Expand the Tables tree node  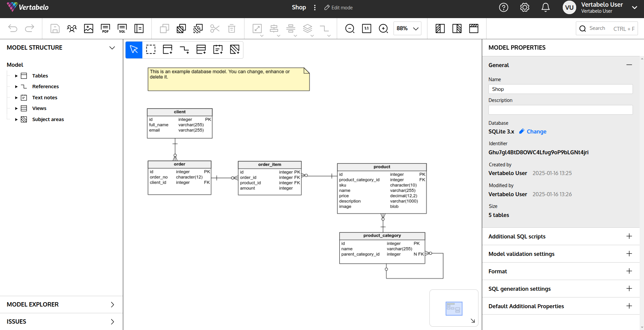click(16, 76)
